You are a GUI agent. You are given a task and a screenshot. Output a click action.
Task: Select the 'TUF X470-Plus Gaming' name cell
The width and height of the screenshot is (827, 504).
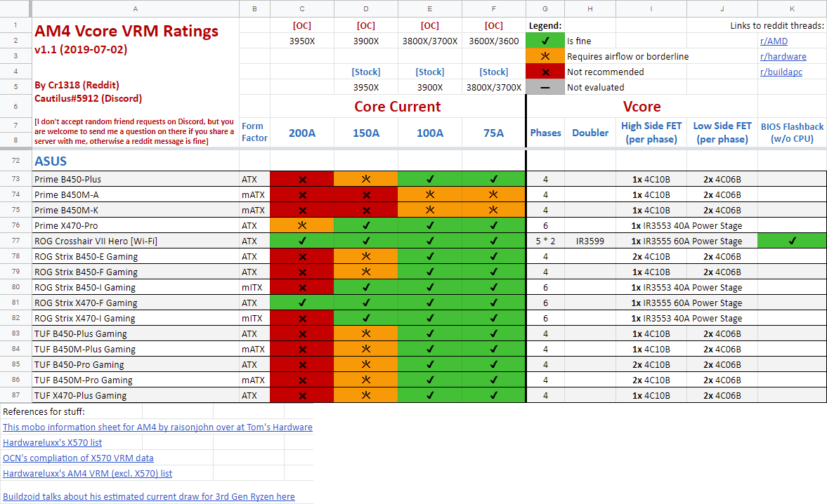[136, 395]
